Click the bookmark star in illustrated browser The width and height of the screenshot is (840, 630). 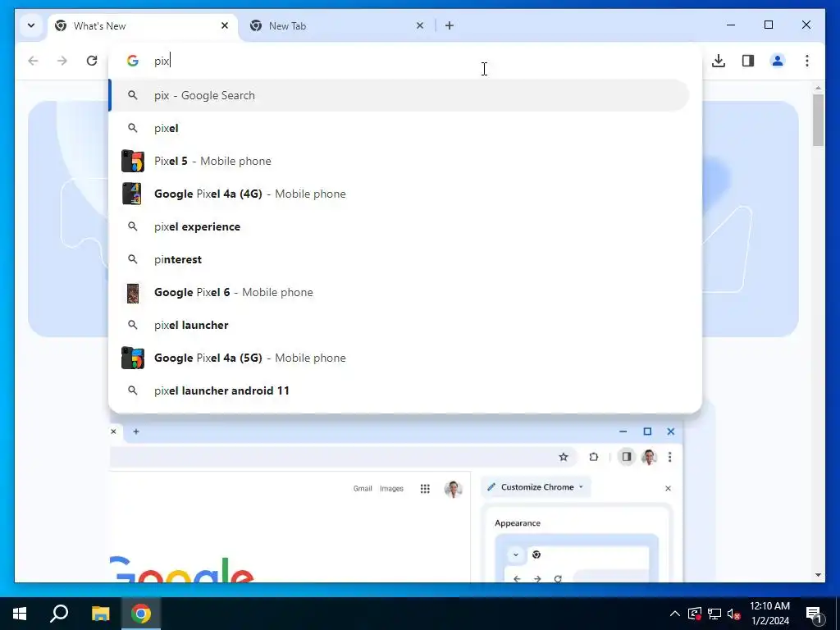tap(563, 457)
